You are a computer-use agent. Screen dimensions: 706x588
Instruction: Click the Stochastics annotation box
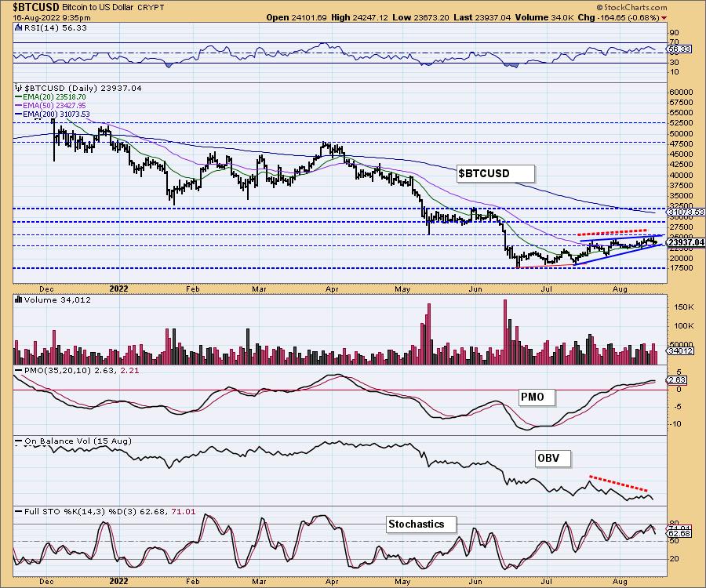(421, 524)
